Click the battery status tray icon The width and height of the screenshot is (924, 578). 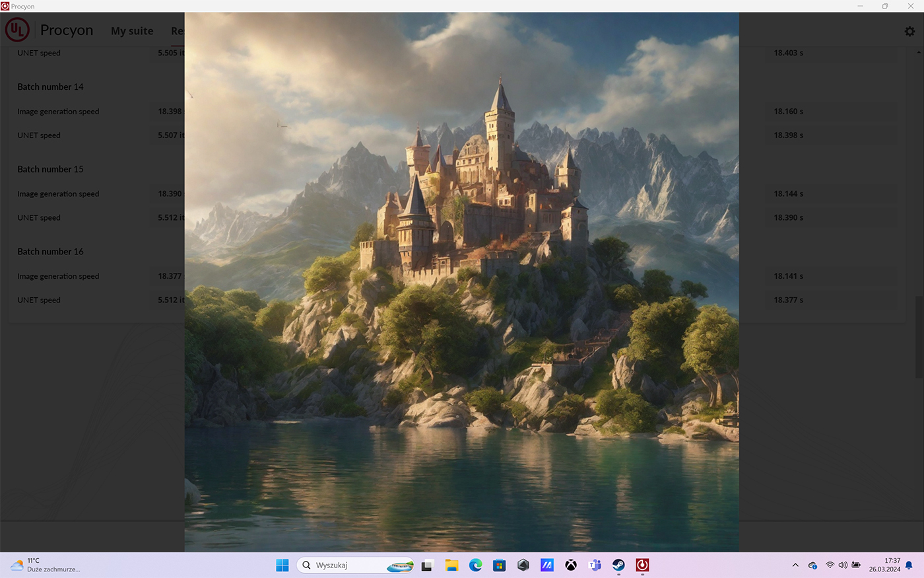coord(857,565)
